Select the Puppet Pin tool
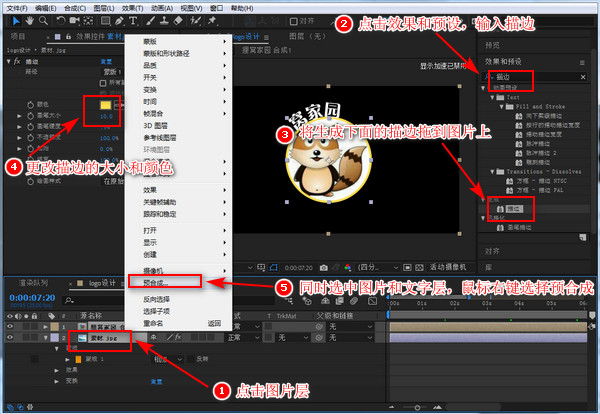 click(212, 21)
